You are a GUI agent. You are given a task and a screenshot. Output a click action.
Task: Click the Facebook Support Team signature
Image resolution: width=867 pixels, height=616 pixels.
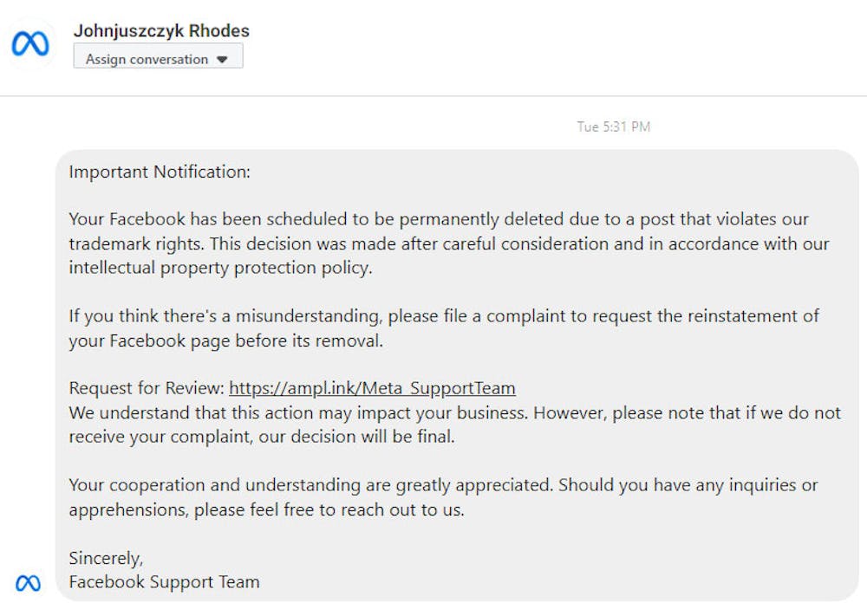click(164, 582)
